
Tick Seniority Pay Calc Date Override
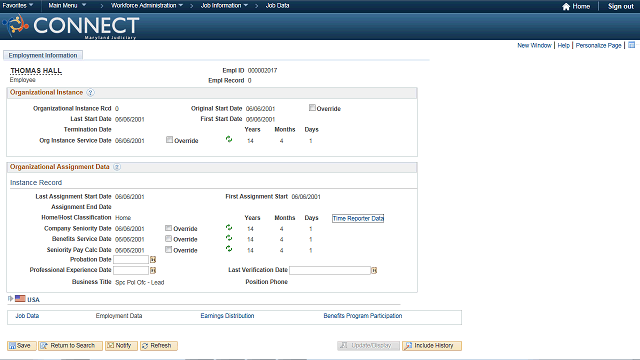tap(168, 249)
